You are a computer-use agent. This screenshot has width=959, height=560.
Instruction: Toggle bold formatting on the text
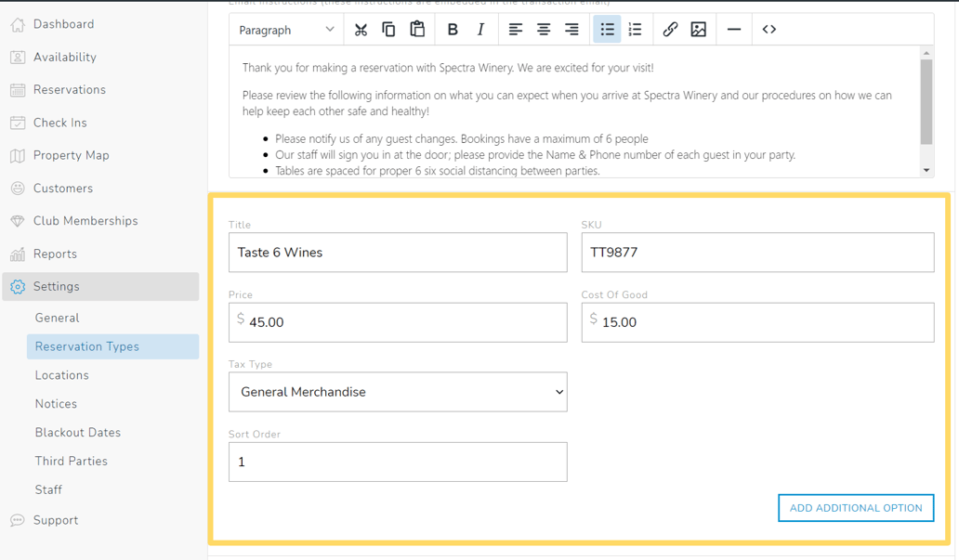[453, 29]
